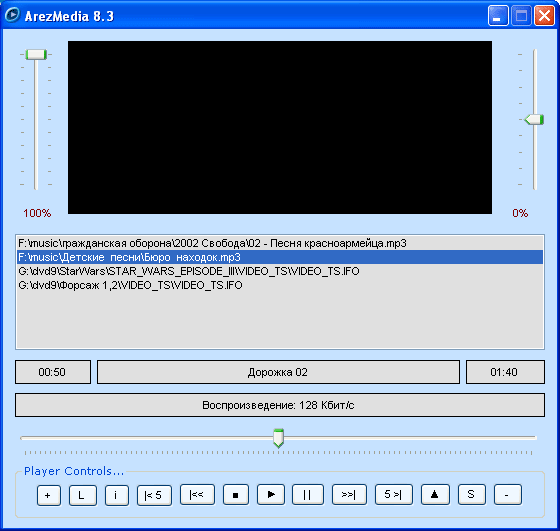Select the 'Бюро находок.mp3' playlist entry
Viewport: 560px width, 531px height.
(x=280, y=257)
